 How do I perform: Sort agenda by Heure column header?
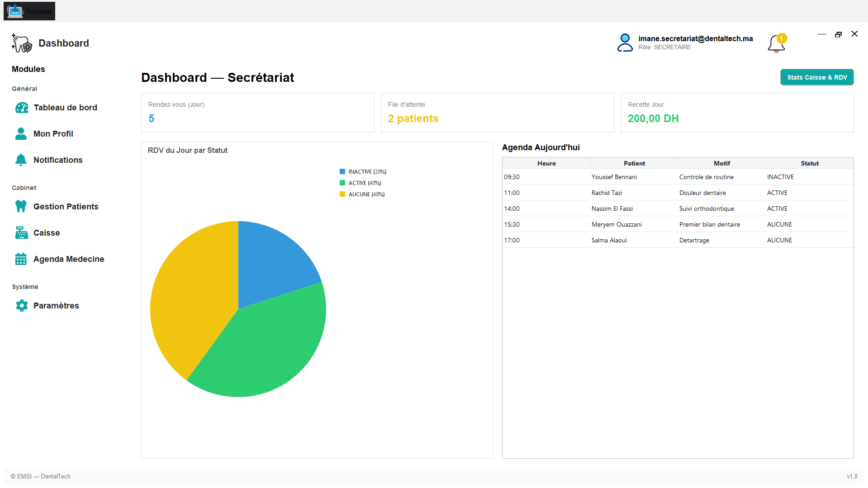[x=546, y=163]
